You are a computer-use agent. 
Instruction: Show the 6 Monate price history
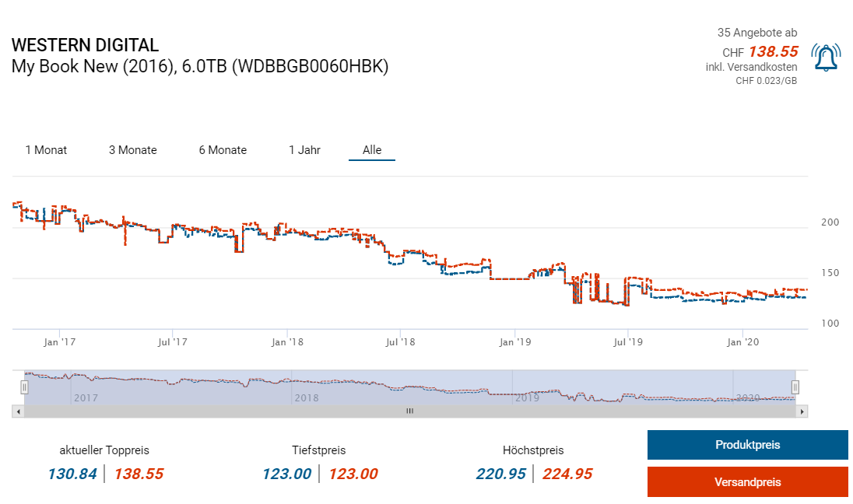[x=223, y=150]
